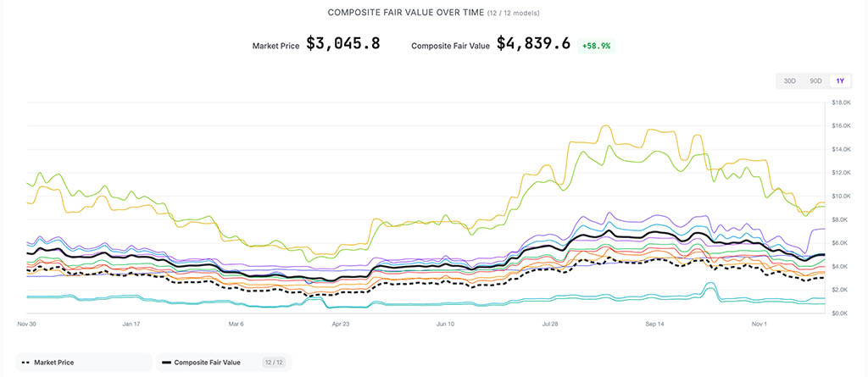Switch the chart range to 30D

pyautogui.click(x=789, y=81)
